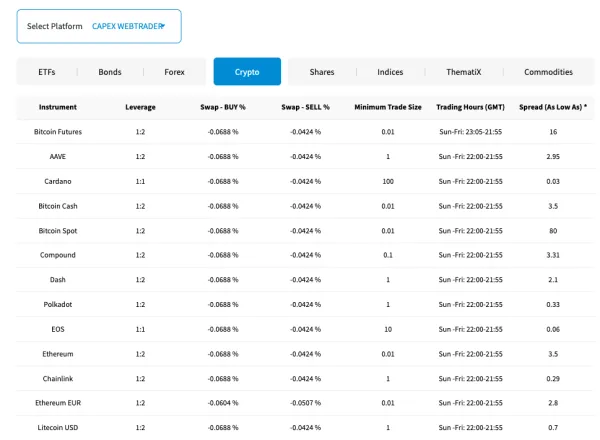Click the Leverage column header
600x440 pixels.
pyautogui.click(x=140, y=107)
